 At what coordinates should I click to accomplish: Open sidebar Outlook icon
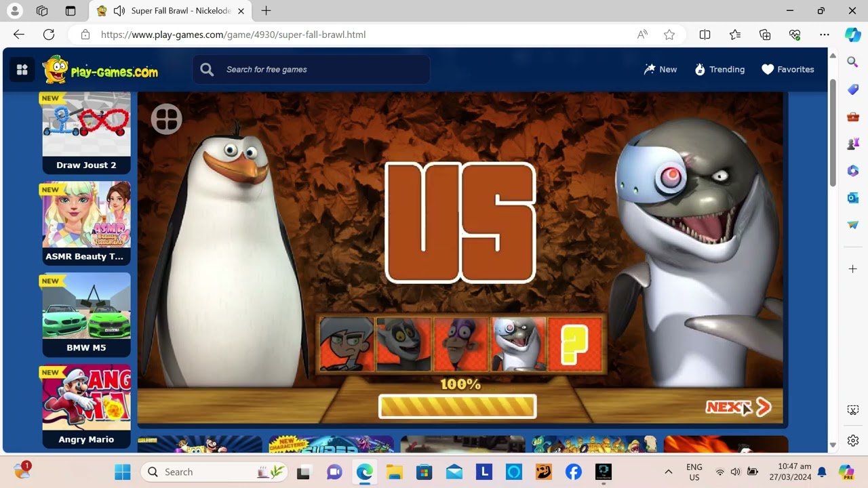point(853,198)
